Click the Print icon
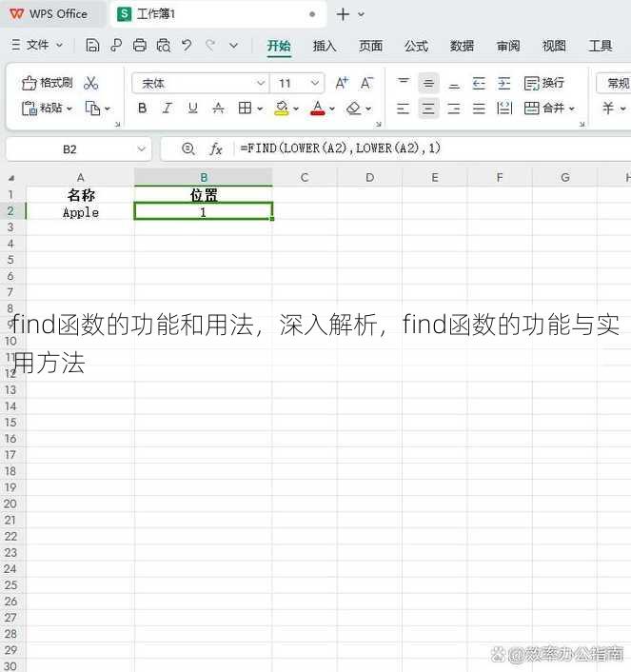631x672 pixels. pyautogui.click(x=140, y=45)
